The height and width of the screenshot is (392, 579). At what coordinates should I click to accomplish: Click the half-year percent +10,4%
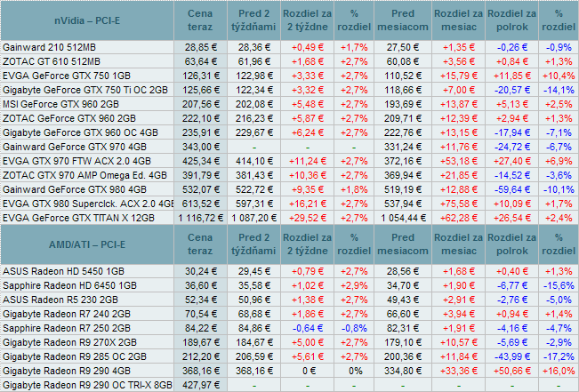coord(559,76)
